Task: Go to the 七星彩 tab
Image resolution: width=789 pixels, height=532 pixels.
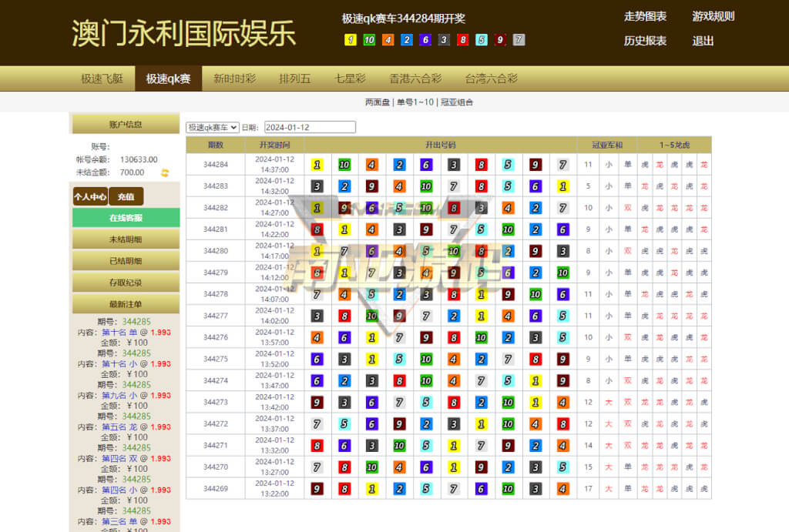Action: click(x=351, y=79)
